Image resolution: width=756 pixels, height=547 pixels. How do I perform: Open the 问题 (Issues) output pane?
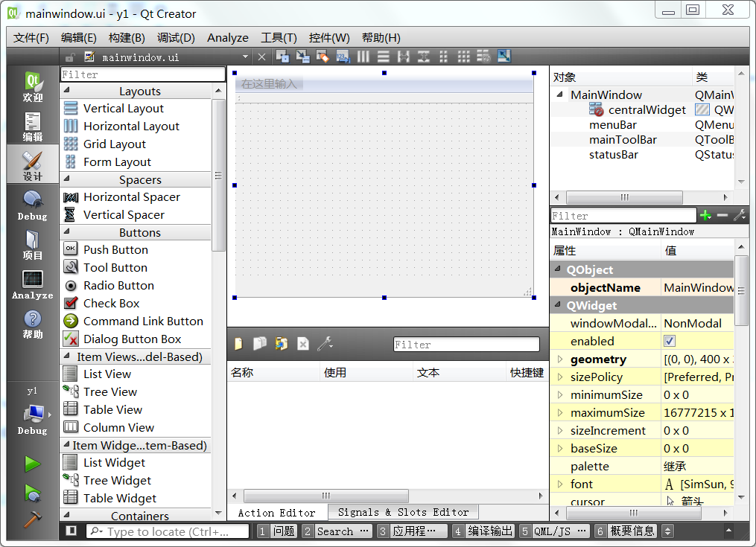click(276, 531)
